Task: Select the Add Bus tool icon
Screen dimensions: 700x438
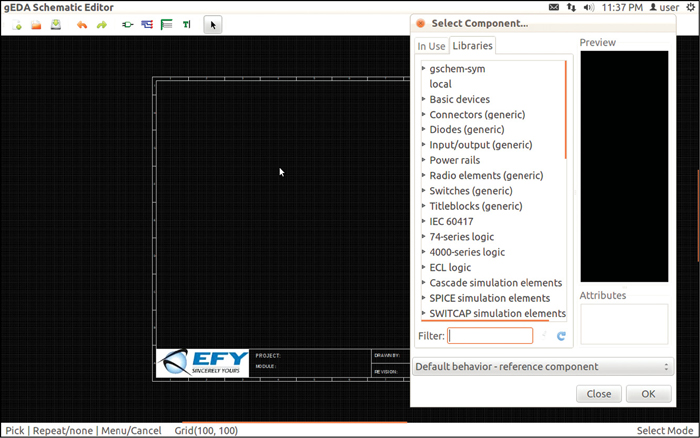Action: (166, 25)
